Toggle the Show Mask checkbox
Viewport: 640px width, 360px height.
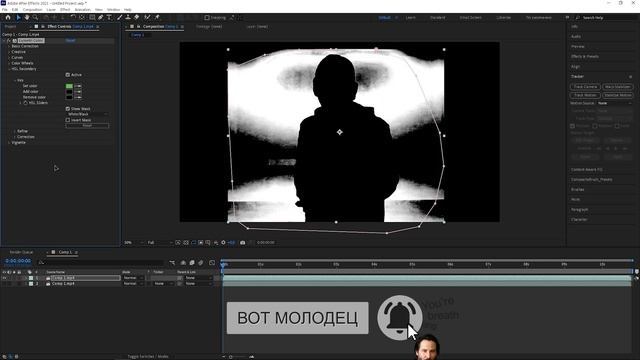68,109
